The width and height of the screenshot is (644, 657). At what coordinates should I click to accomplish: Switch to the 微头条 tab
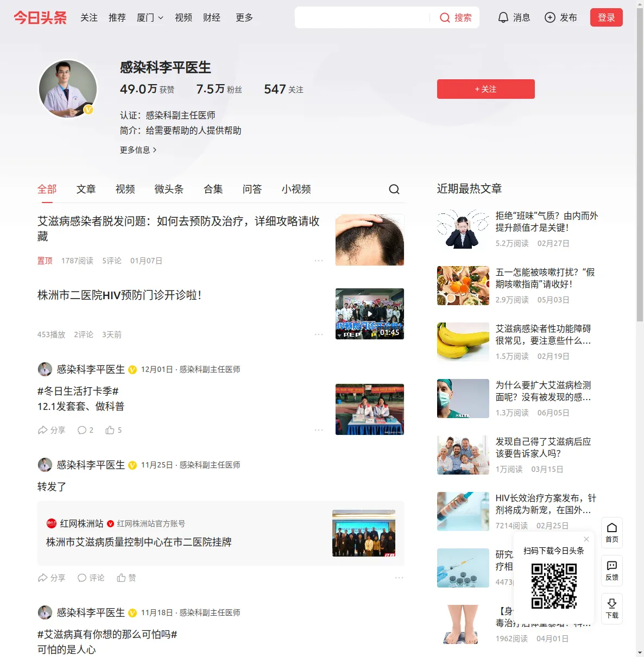click(x=169, y=189)
